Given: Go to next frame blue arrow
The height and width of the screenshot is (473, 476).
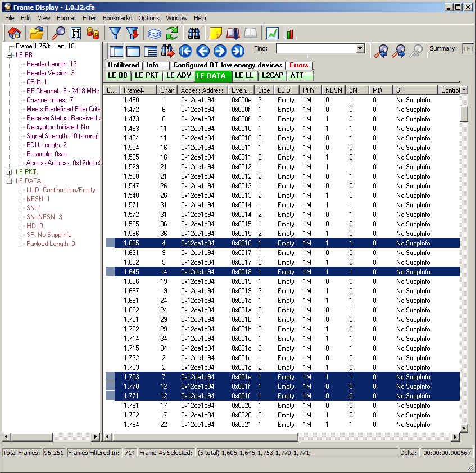Looking at the screenshot, I should click(220, 51).
